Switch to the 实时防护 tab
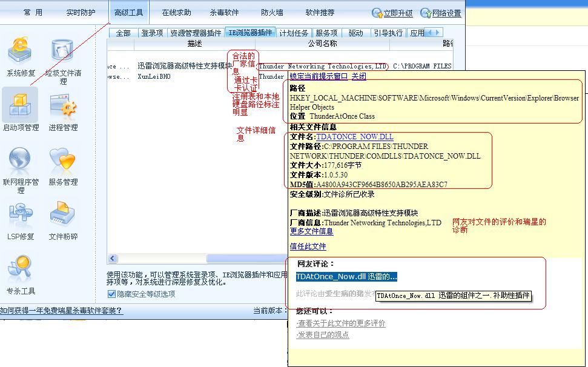Image resolution: width=588 pixels, height=367 pixels. (81, 13)
